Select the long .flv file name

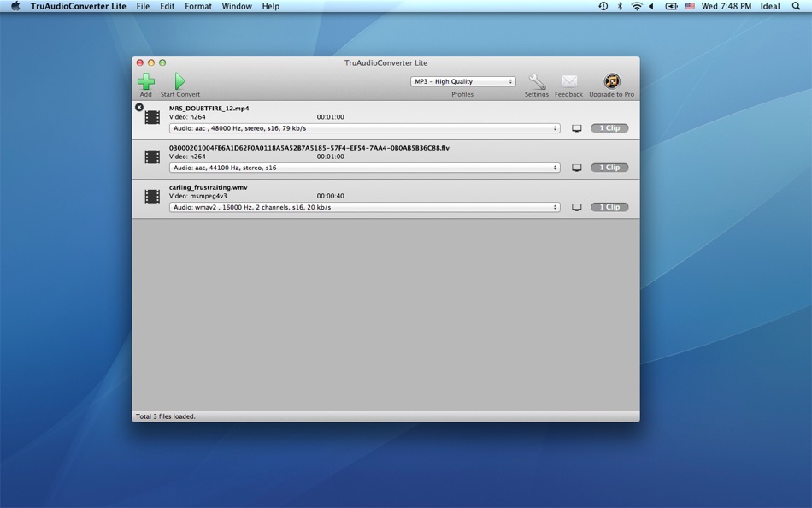pos(309,148)
